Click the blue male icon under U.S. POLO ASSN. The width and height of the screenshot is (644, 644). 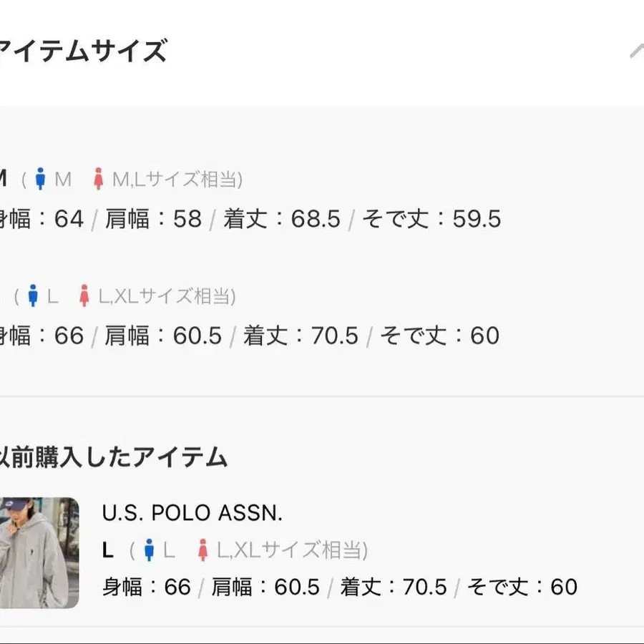pyautogui.click(x=150, y=550)
